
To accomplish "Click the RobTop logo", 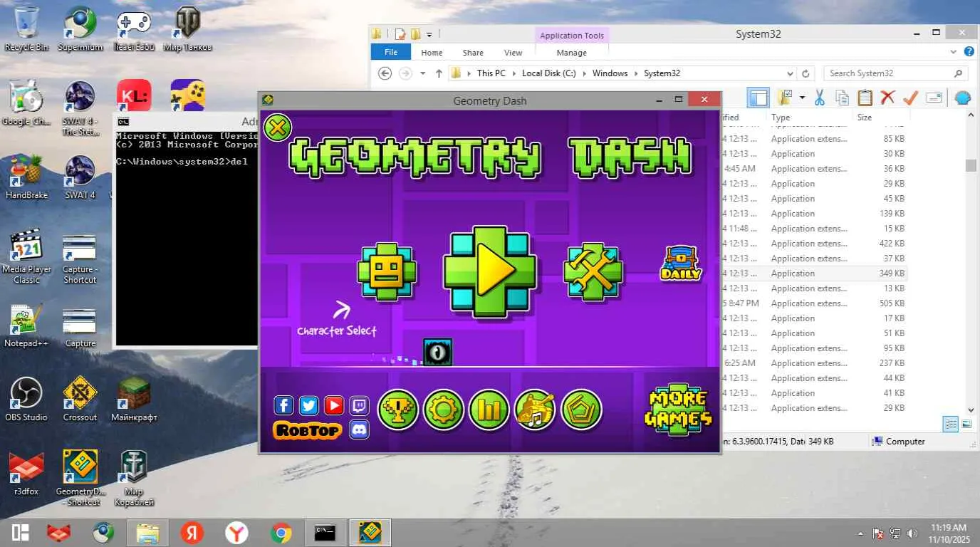I will (x=308, y=429).
